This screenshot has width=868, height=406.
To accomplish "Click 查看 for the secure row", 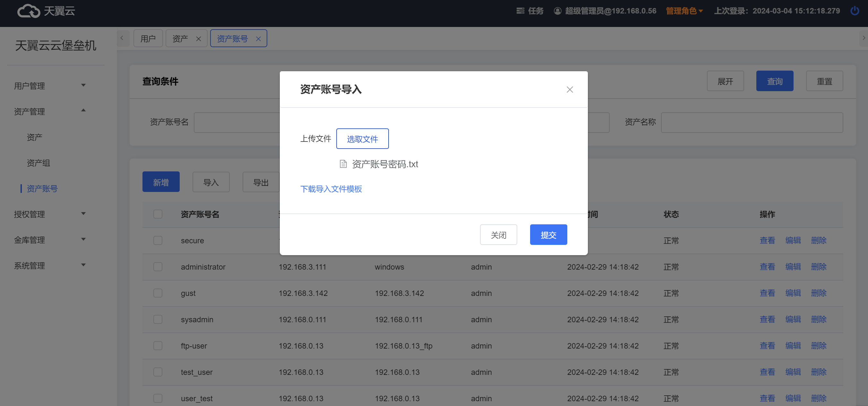I will click(x=767, y=241).
